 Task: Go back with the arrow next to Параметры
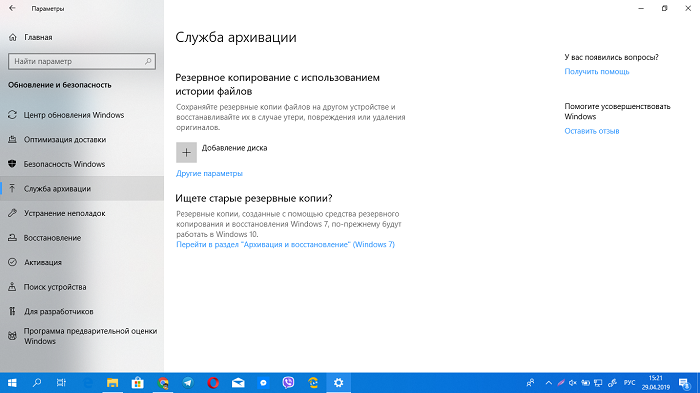(12, 8)
